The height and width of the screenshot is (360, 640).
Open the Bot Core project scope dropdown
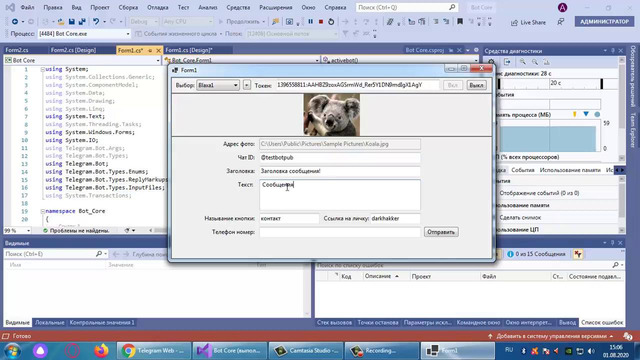coord(82,60)
